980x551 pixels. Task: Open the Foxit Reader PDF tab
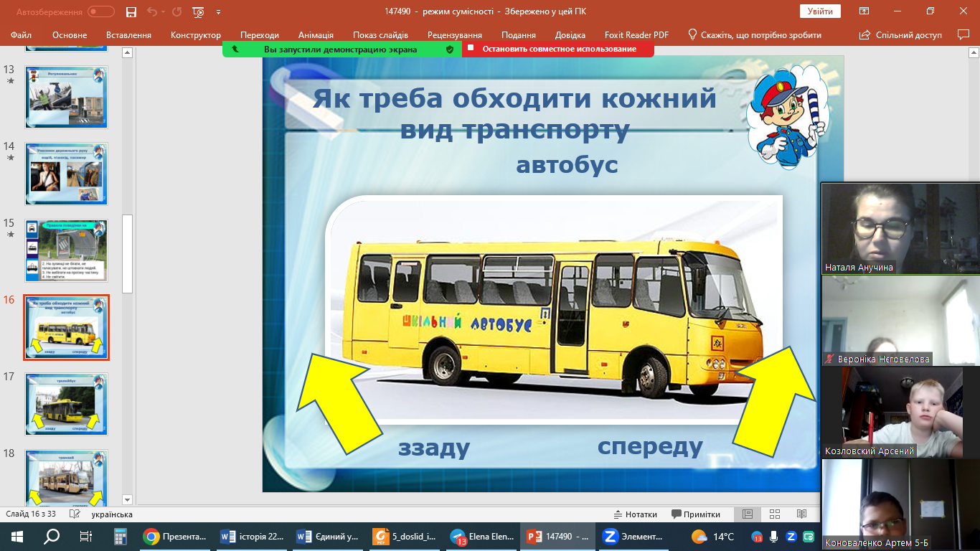tap(636, 34)
